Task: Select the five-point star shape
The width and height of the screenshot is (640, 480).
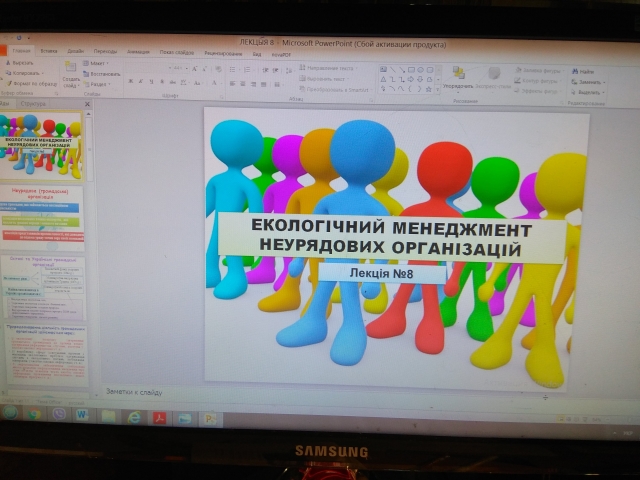Action: pyautogui.click(x=429, y=89)
